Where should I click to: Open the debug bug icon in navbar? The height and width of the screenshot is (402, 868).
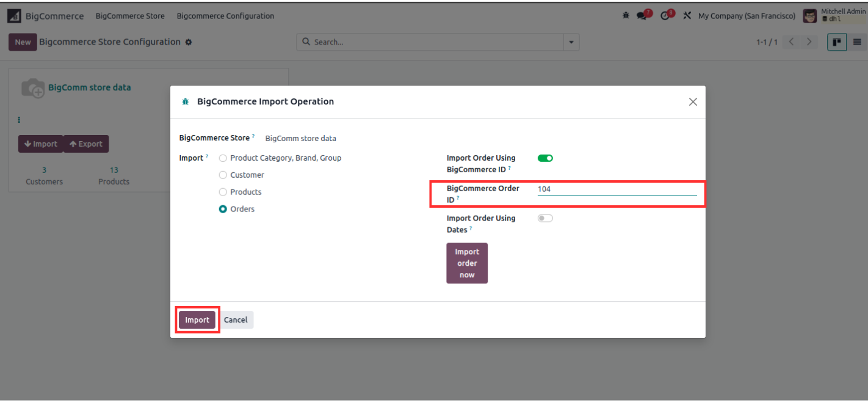point(626,16)
